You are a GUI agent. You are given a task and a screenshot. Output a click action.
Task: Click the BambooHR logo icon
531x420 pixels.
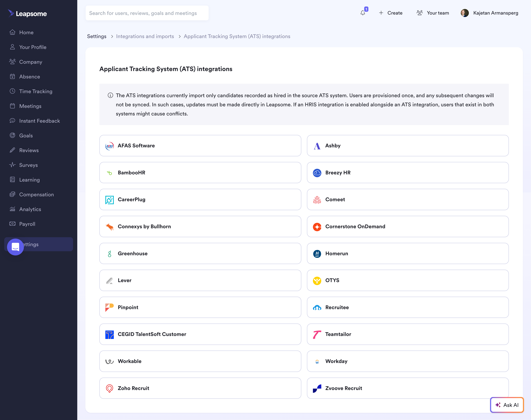point(110,173)
